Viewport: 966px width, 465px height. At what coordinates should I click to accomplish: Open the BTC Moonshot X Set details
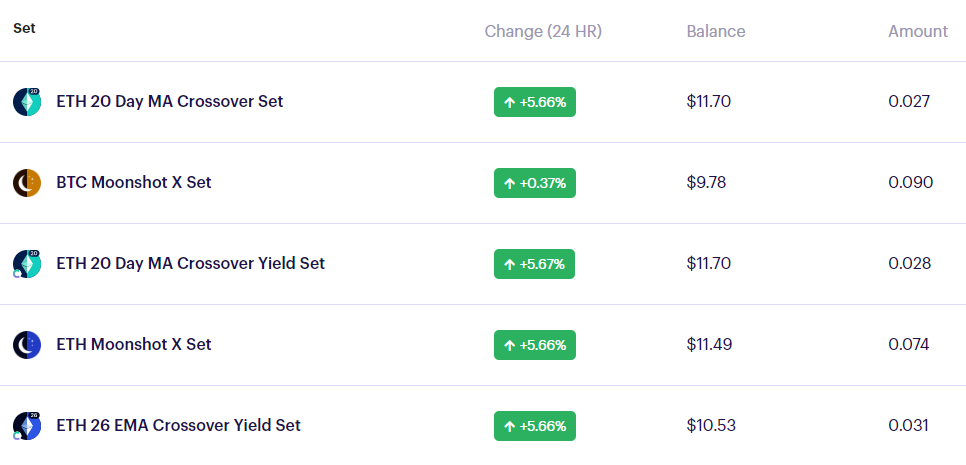tap(134, 182)
